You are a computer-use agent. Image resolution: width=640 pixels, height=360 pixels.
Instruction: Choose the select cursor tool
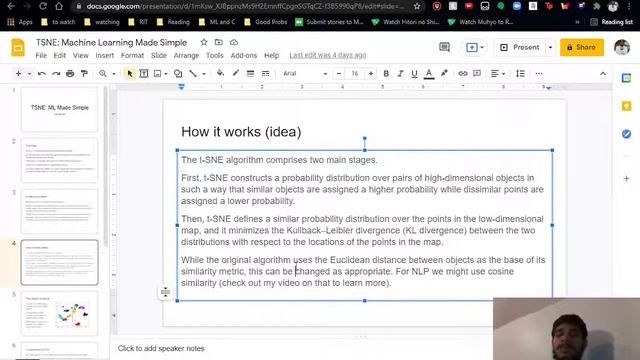130,73
